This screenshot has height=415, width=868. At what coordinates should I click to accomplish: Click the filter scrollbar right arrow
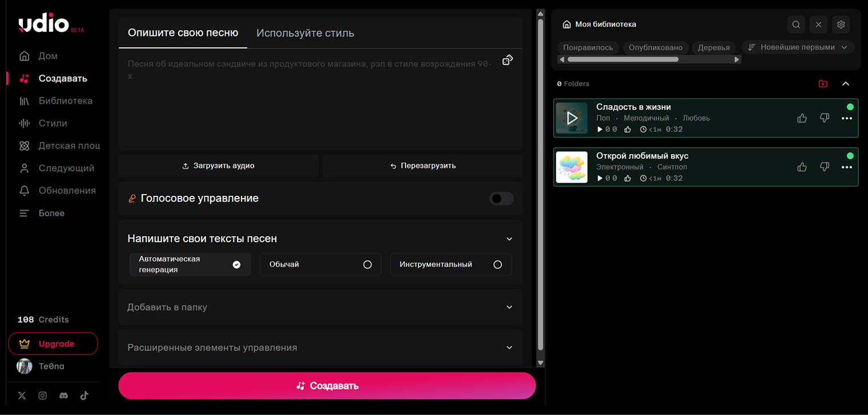(737, 59)
